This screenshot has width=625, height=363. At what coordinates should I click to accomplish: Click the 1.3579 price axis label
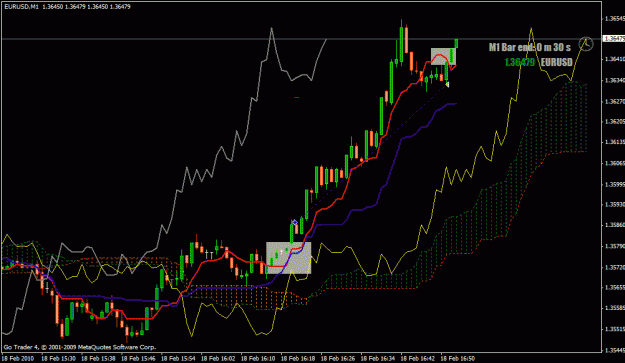point(614,246)
